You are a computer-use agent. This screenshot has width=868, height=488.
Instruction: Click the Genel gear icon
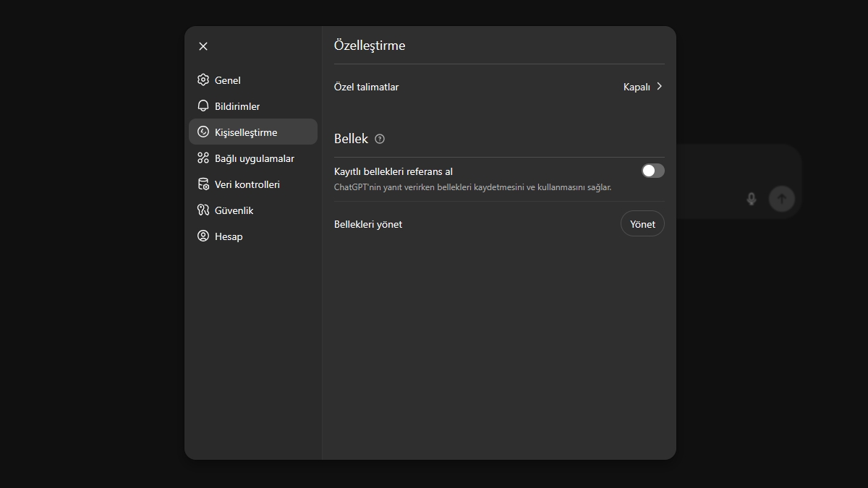[x=203, y=80]
